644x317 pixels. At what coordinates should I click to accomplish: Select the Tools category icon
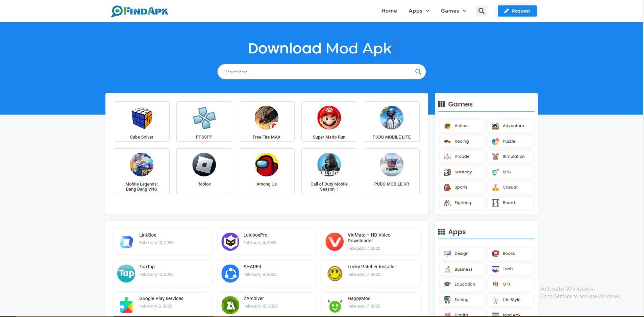click(495, 269)
